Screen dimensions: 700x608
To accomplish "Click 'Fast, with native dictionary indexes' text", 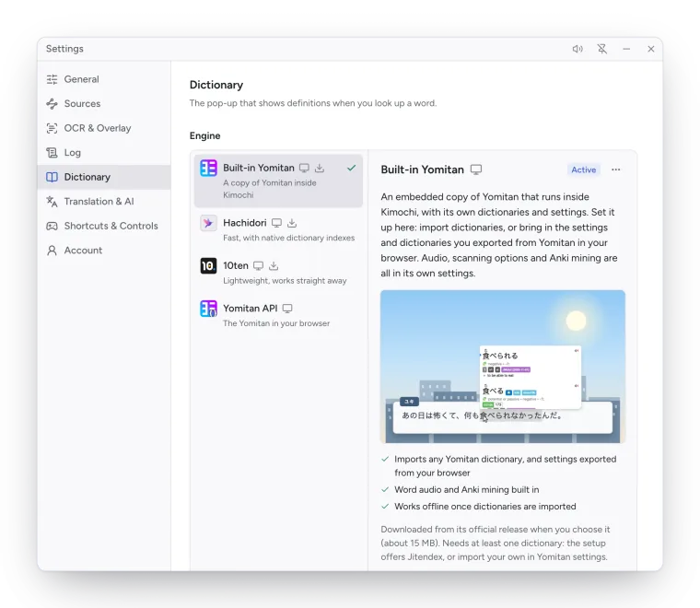I will click(x=289, y=238).
